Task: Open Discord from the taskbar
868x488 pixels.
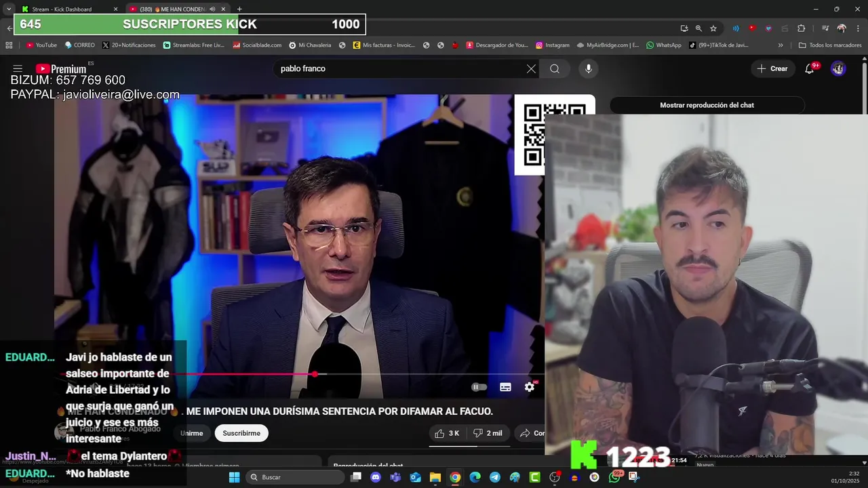Action: [376, 477]
